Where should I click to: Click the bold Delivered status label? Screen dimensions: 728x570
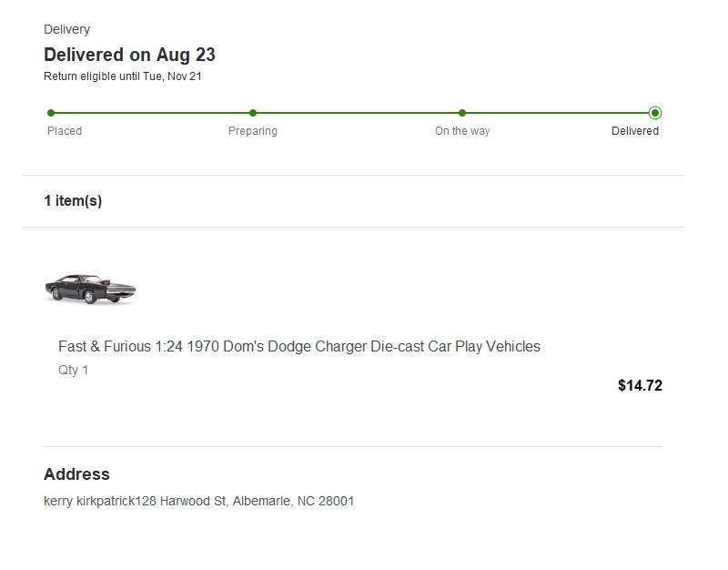[x=635, y=131]
